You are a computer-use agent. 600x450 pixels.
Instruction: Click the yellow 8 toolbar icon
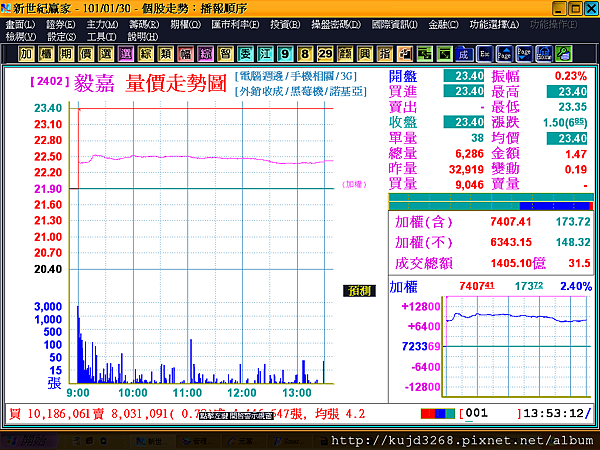(x=305, y=54)
